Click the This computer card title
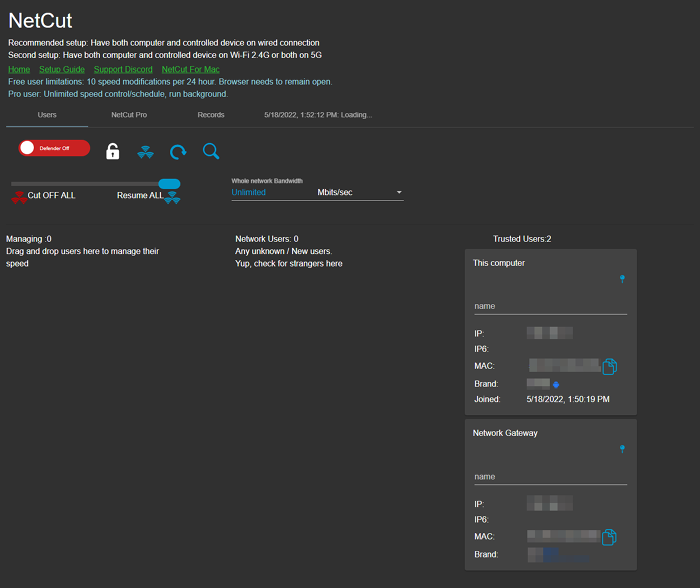The height and width of the screenshot is (588, 700). click(499, 263)
